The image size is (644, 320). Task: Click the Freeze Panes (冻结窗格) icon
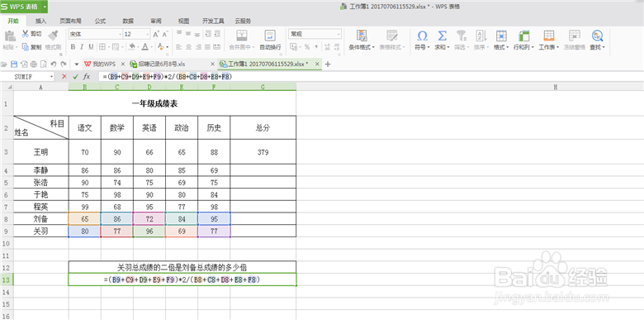click(575, 36)
